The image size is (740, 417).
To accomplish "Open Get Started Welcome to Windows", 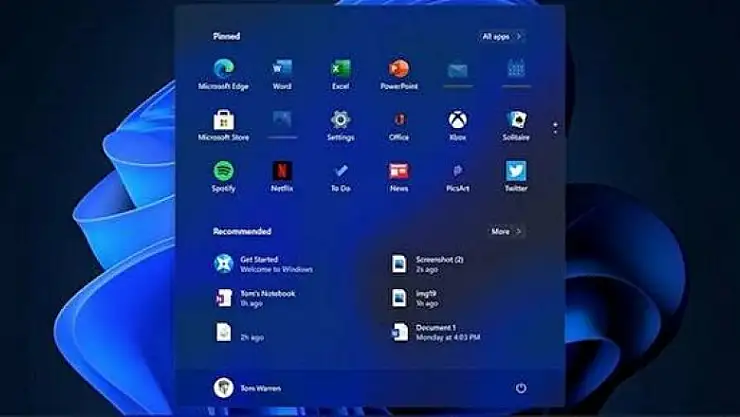I will click(x=263, y=264).
